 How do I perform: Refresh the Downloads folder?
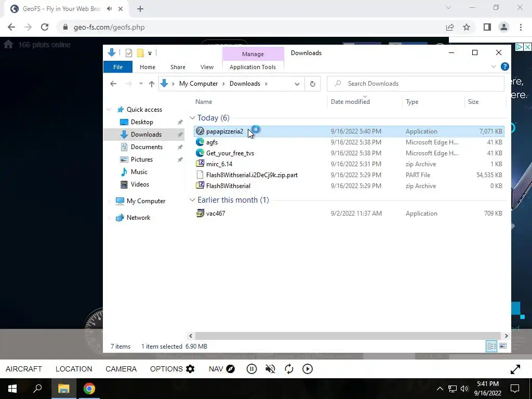(x=312, y=84)
